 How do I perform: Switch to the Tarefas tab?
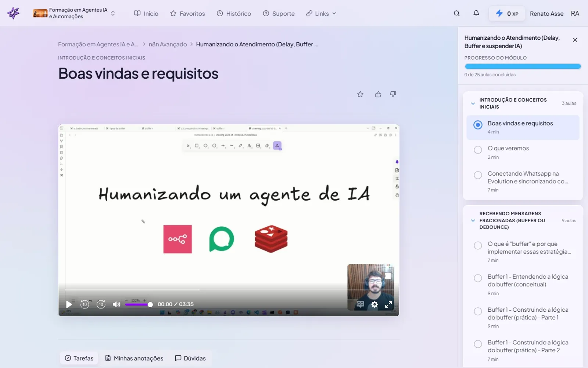[79, 358]
